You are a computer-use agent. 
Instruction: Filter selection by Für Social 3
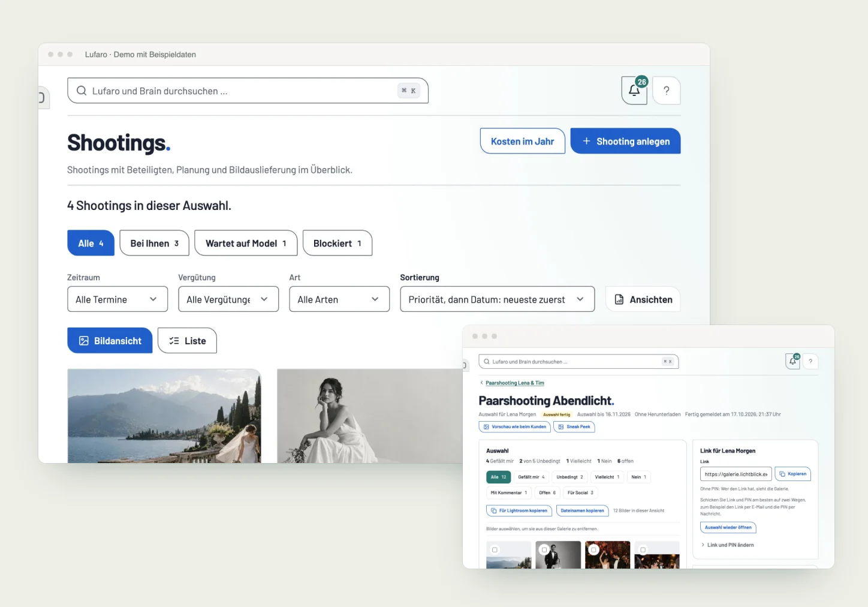(580, 493)
